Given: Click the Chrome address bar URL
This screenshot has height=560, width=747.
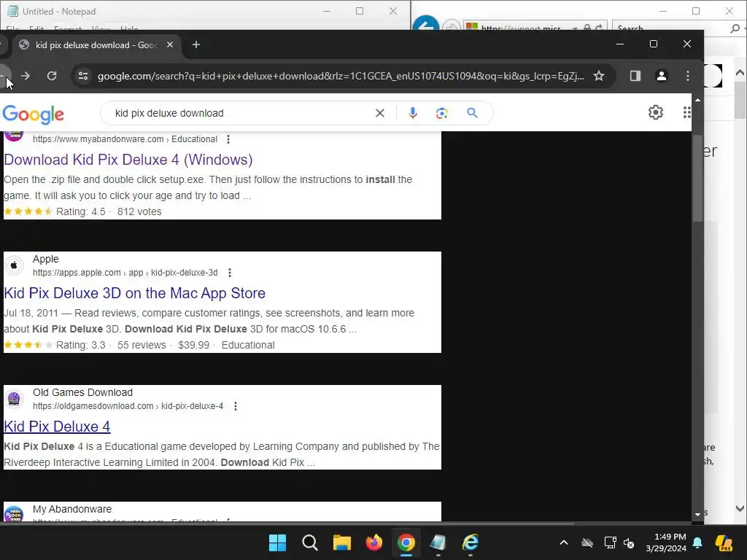Looking at the screenshot, I should (341, 76).
